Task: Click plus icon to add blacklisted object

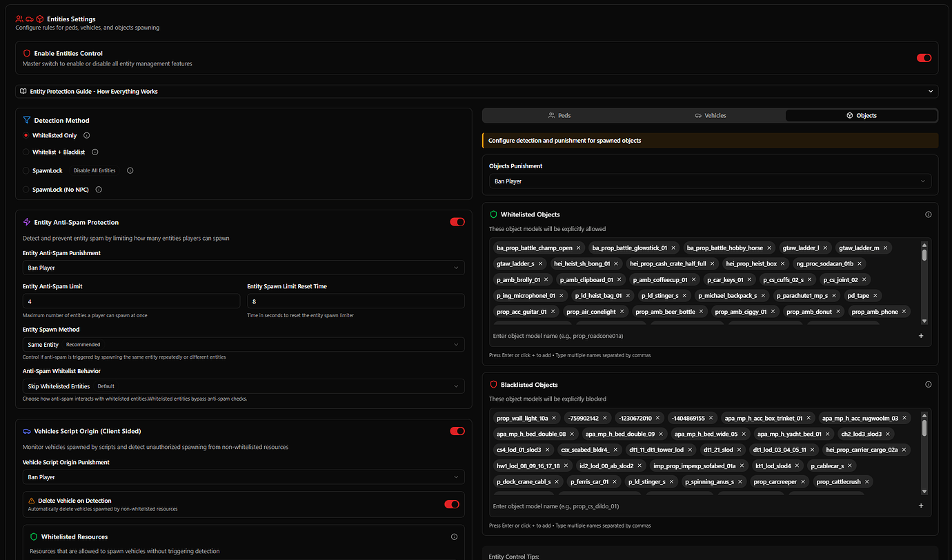Action: pyautogui.click(x=921, y=506)
